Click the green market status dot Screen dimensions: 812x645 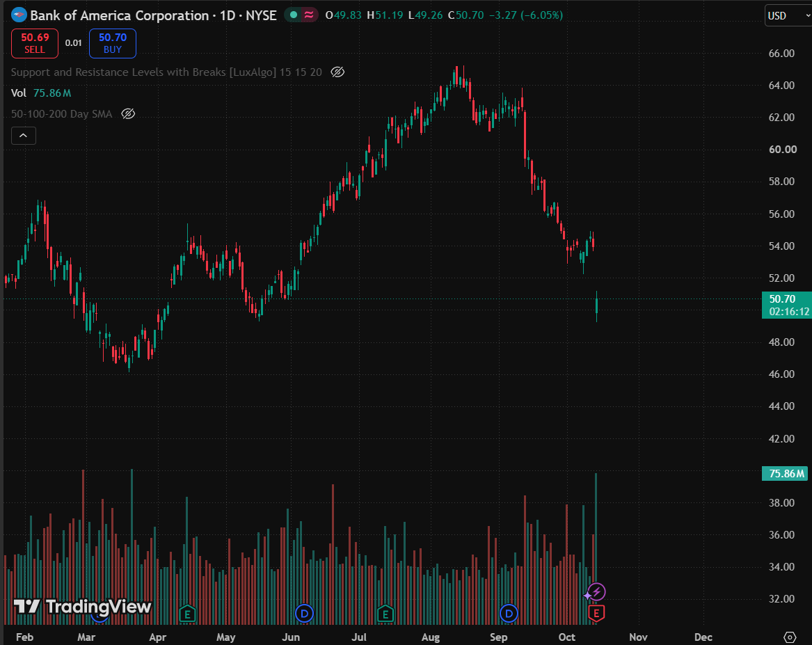(294, 15)
